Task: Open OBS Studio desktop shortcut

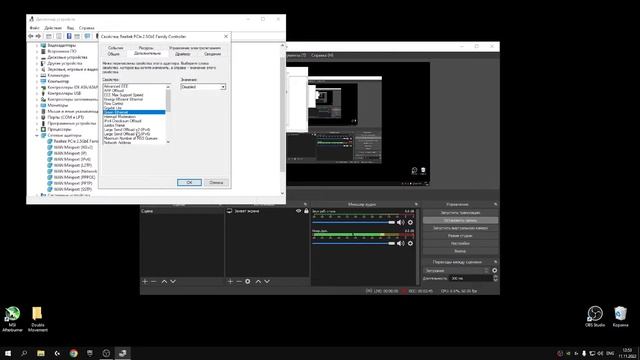Action: tap(595, 316)
